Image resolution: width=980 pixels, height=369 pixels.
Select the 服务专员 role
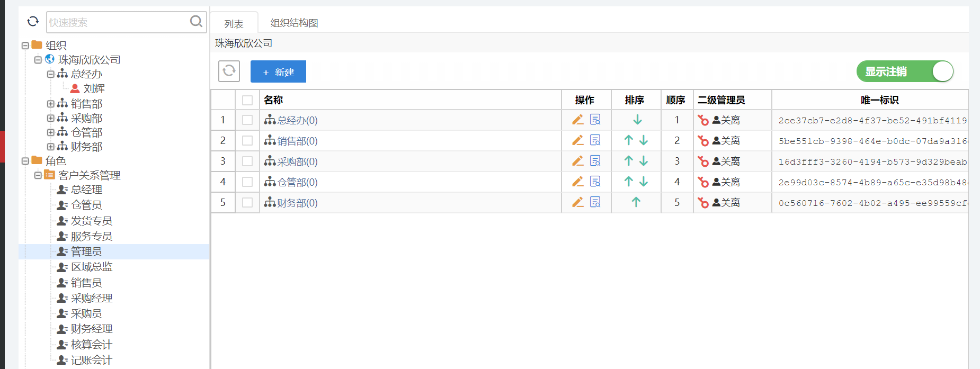click(92, 236)
